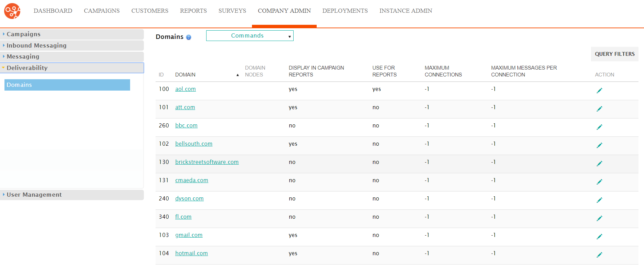This screenshot has height=269, width=644.
Task: Open the cmaeda.com domain link
Action: point(192,180)
